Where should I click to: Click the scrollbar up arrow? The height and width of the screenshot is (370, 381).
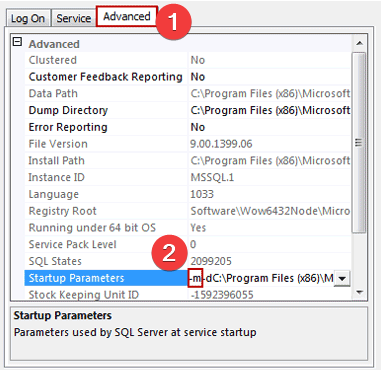[359, 43]
